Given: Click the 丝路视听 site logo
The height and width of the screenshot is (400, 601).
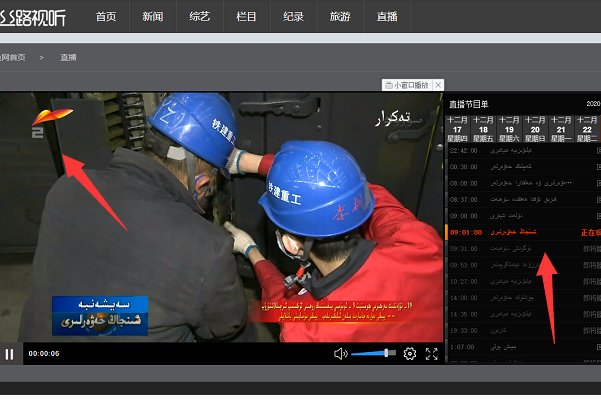Looking at the screenshot, I should pos(33,17).
